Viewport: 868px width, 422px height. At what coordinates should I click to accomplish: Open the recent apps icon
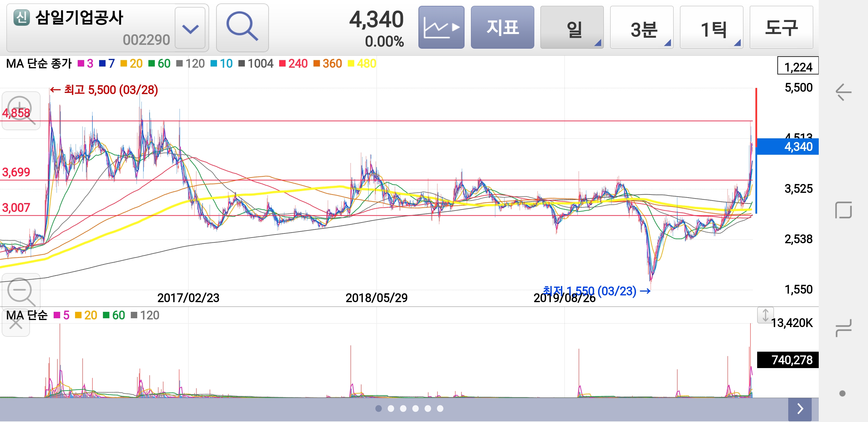[843, 328]
